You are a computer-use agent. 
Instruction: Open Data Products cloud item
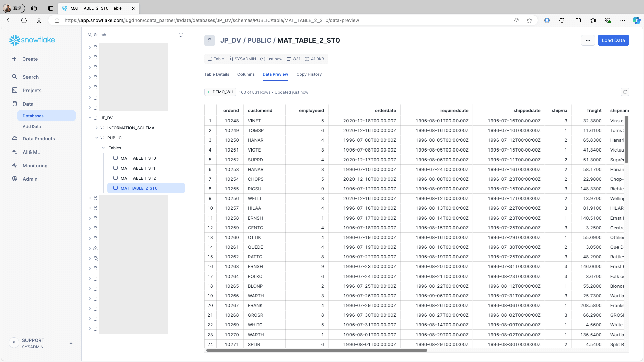39,139
